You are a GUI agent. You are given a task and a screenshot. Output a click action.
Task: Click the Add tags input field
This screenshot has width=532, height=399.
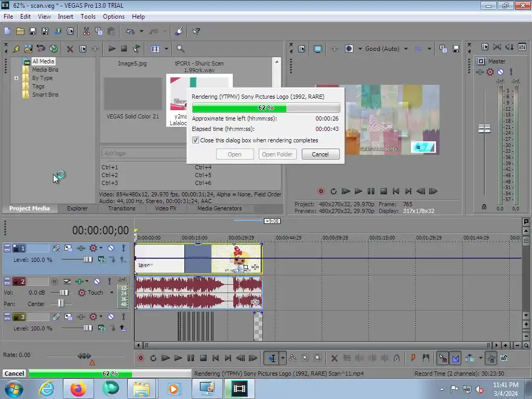point(144,153)
